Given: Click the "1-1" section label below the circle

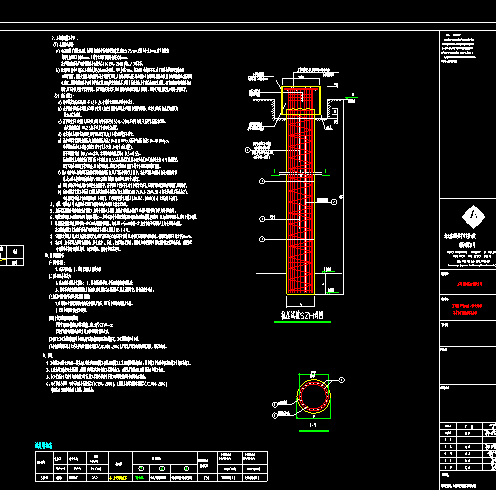Looking at the screenshot, I should 313,425.
